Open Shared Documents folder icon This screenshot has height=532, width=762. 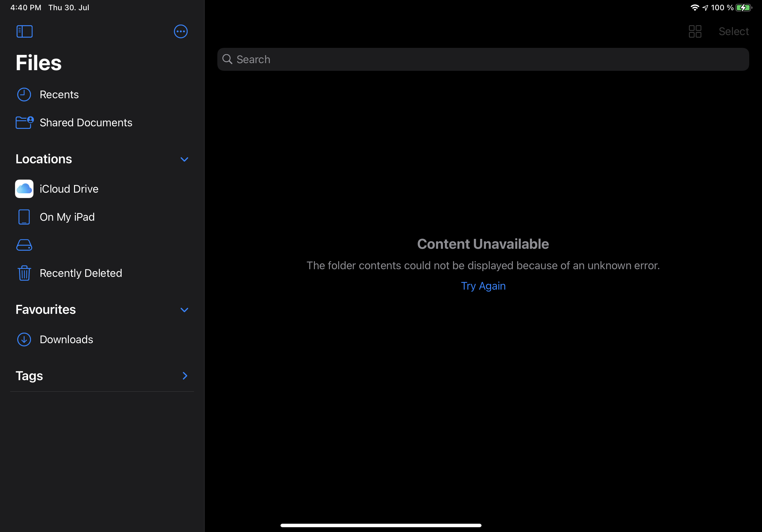coord(24,122)
